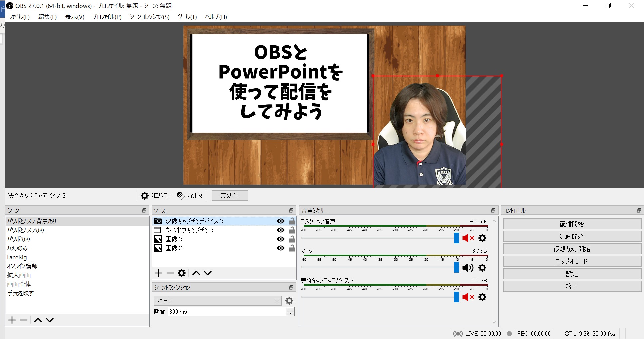This screenshot has height=339, width=644.
Task: Click the 無効化 button
Action: pos(230,196)
